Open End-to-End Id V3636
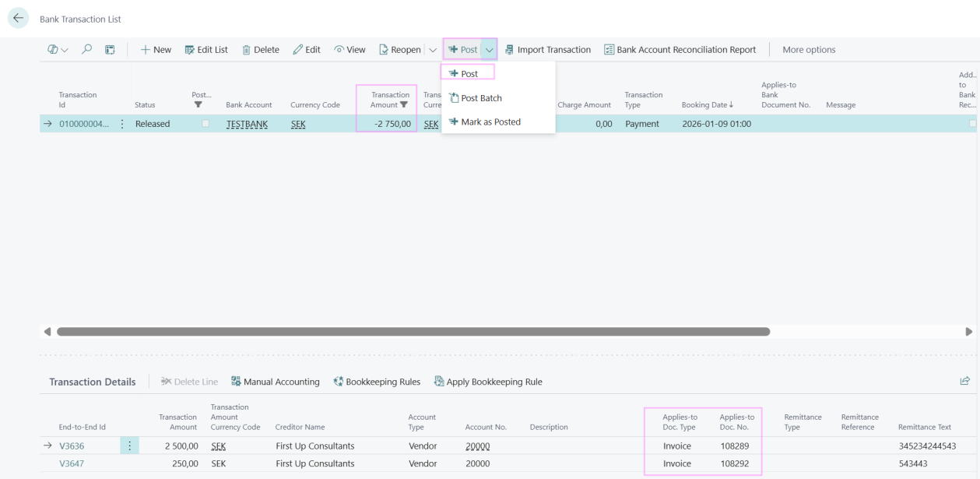 (x=72, y=446)
